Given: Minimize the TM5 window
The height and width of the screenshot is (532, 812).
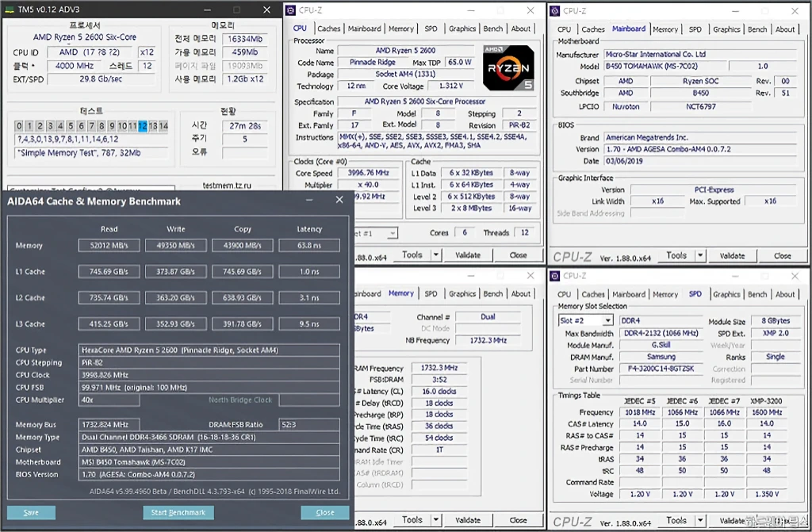Looking at the screenshot, I should point(207,10).
